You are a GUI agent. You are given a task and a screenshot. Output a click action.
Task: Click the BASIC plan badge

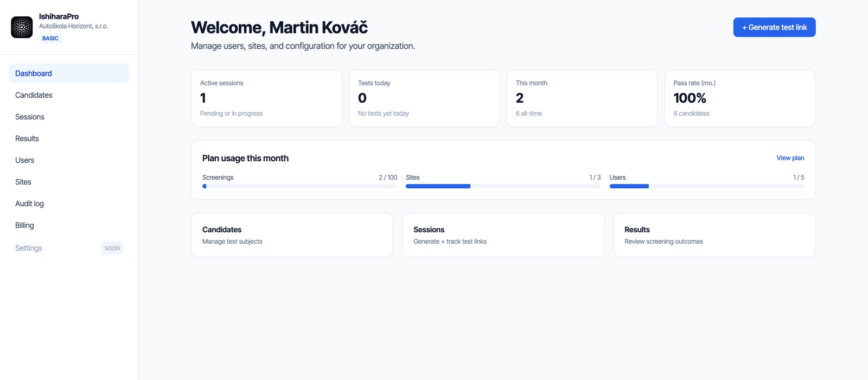(50, 39)
